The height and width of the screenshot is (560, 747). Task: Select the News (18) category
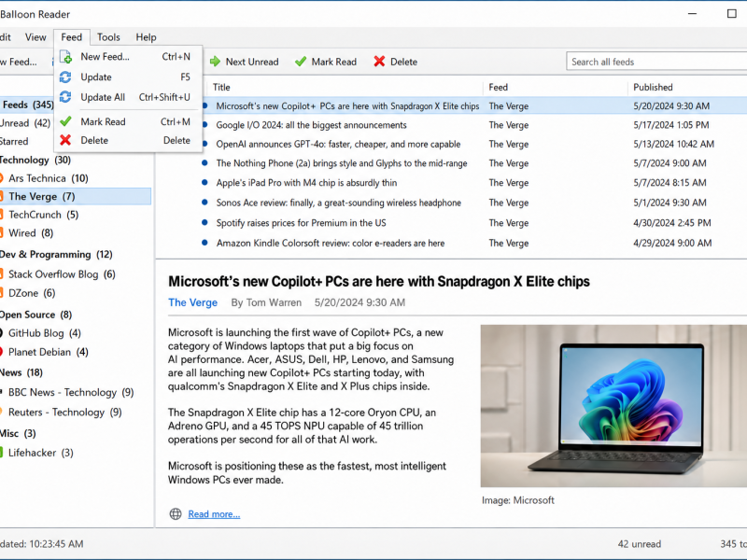tap(21, 372)
